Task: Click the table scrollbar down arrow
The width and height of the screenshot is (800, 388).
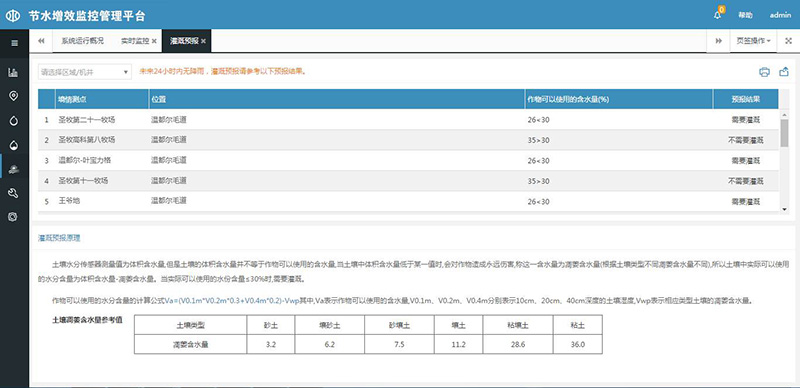Action: pyautogui.click(x=784, y=209)
